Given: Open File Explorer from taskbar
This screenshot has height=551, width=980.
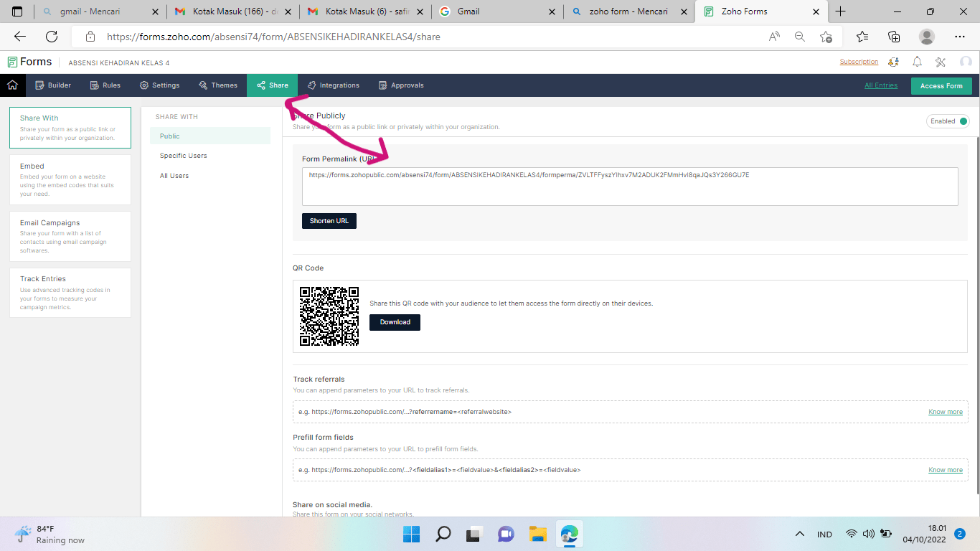Looking at the screenshot, I should pyautogui.click(x=538, y=534).
